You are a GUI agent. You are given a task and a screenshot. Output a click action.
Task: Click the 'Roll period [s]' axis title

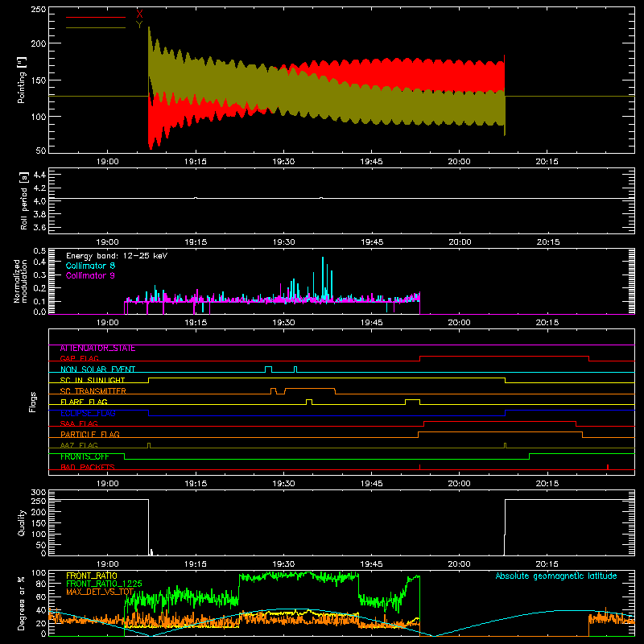(23, 200)
